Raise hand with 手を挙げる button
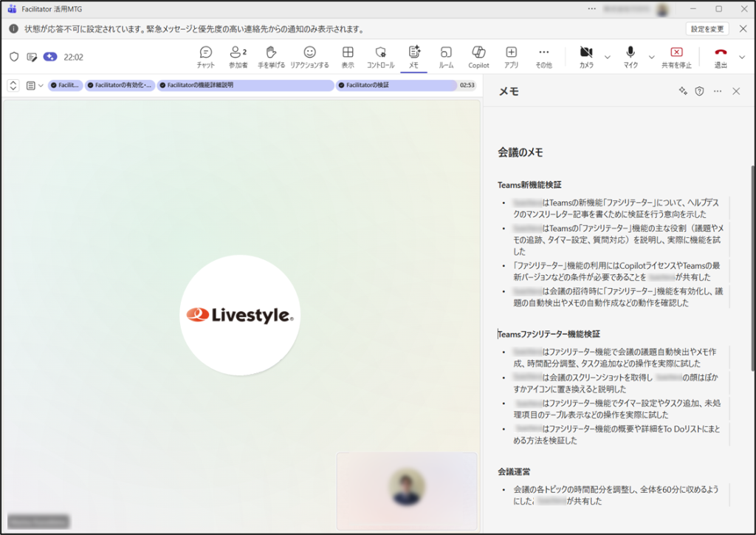The height and width of the screenshot is (535, 756). pos(271,56)
